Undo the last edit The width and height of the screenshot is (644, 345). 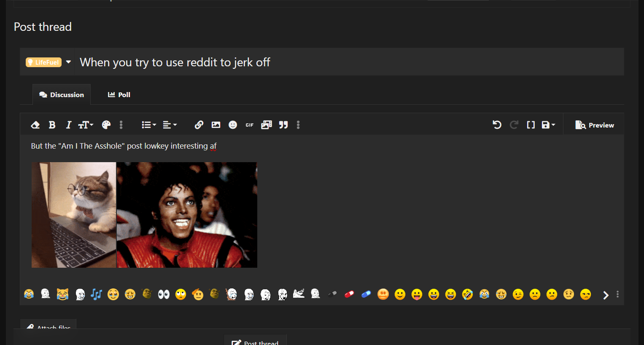497,125
